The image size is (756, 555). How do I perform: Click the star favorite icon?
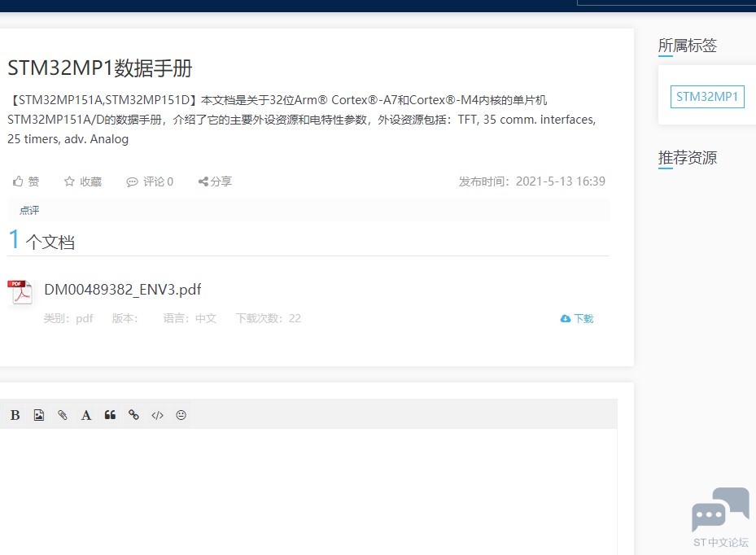click(69, 181)
